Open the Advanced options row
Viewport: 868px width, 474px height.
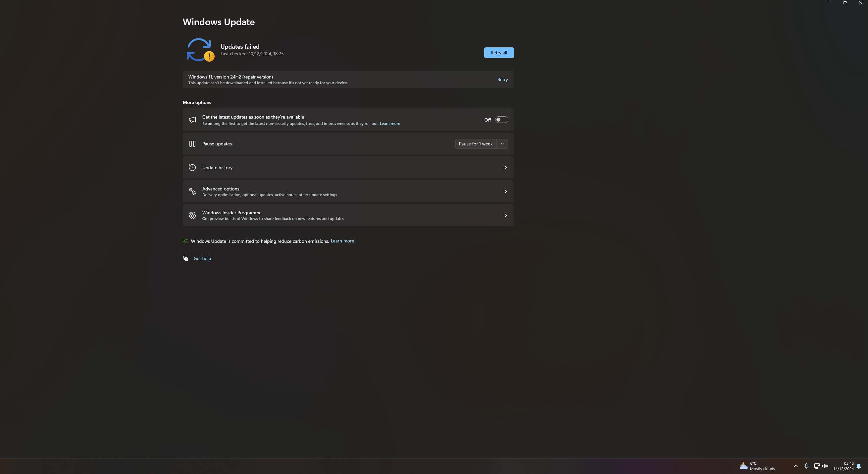pos(348,191)
